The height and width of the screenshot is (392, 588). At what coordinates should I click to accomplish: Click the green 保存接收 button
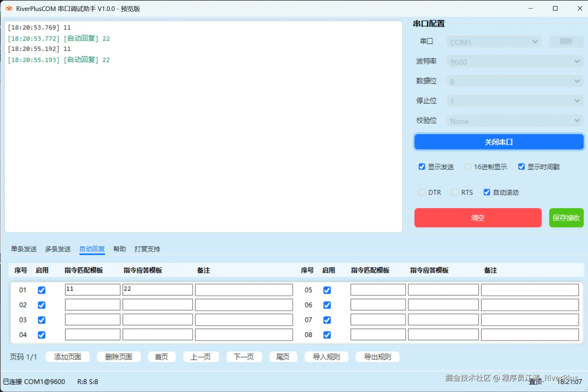566,217
